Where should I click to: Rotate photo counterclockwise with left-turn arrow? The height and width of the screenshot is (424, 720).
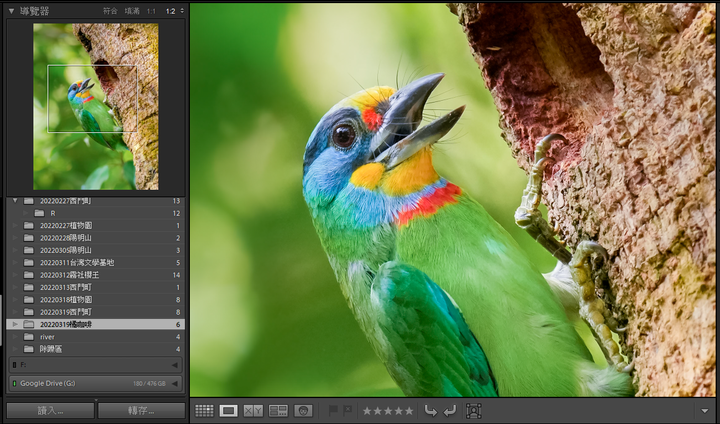[x=430, y=410]
